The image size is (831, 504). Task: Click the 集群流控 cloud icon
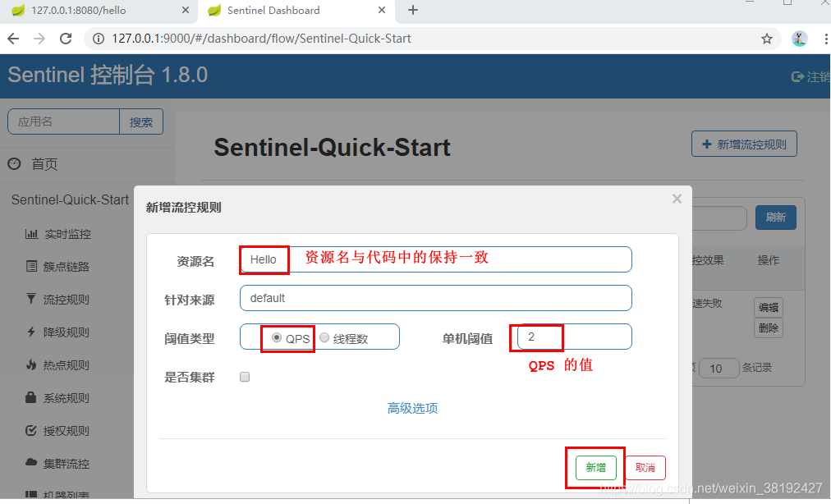(x=31, y=463)
